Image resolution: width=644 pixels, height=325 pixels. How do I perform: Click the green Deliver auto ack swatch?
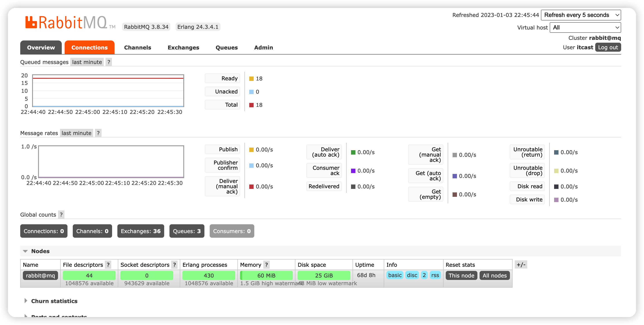pos(353,152)
